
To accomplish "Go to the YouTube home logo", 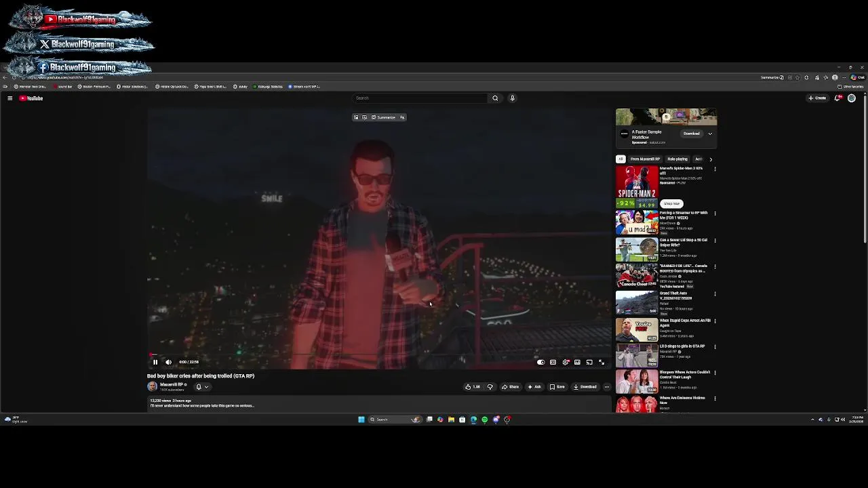I will coord(31,98).
